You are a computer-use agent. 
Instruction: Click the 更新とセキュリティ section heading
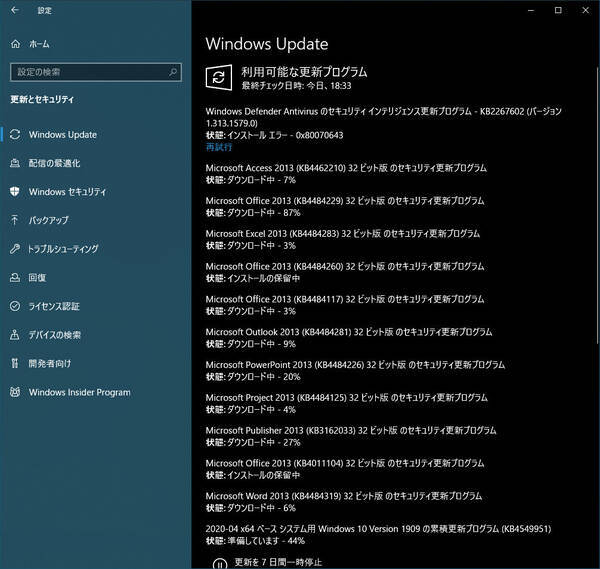pos(42,99)
